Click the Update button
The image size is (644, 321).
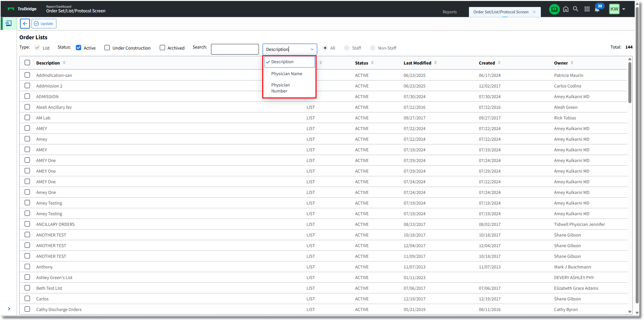coord(44,24)
